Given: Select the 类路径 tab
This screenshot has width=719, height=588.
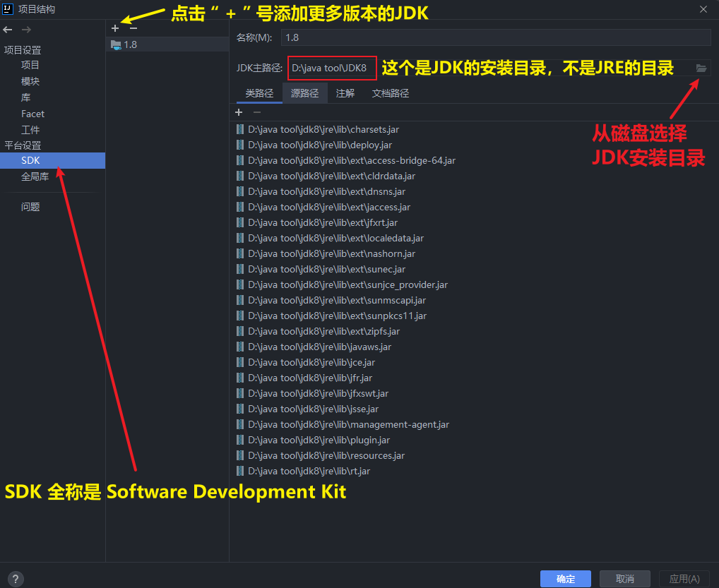Looking at the screenshot, I should click(x=259, y=93).
